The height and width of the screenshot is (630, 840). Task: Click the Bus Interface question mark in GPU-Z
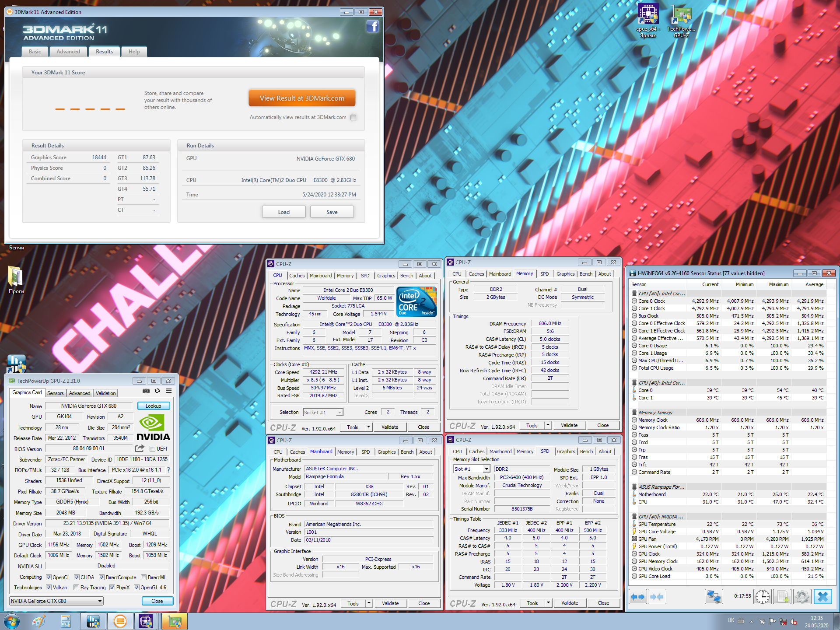168,470
